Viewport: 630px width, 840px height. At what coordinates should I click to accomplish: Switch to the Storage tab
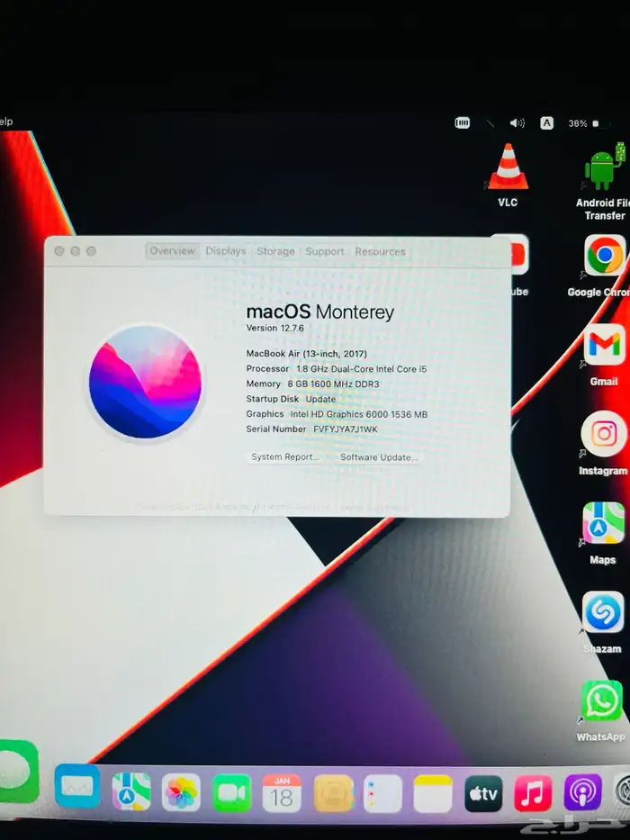click(275, 252)
